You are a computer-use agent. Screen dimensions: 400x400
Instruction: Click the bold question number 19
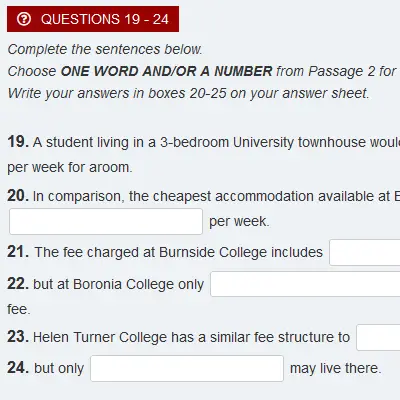[18, 142]
